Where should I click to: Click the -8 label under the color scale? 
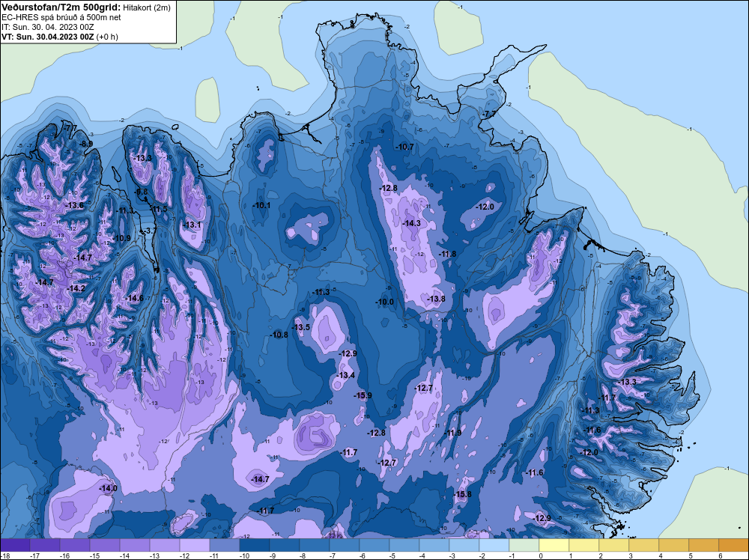pos(304,556)
